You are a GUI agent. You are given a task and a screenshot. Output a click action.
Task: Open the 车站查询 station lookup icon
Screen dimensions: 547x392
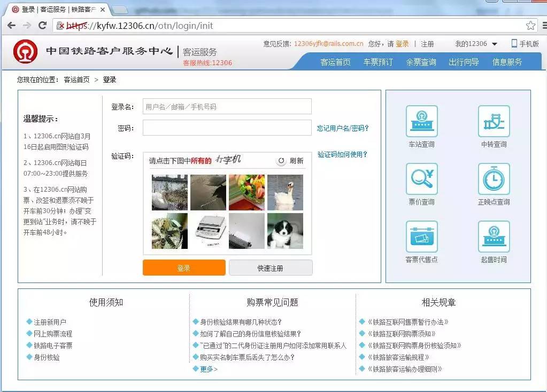(x=421, y=122)
